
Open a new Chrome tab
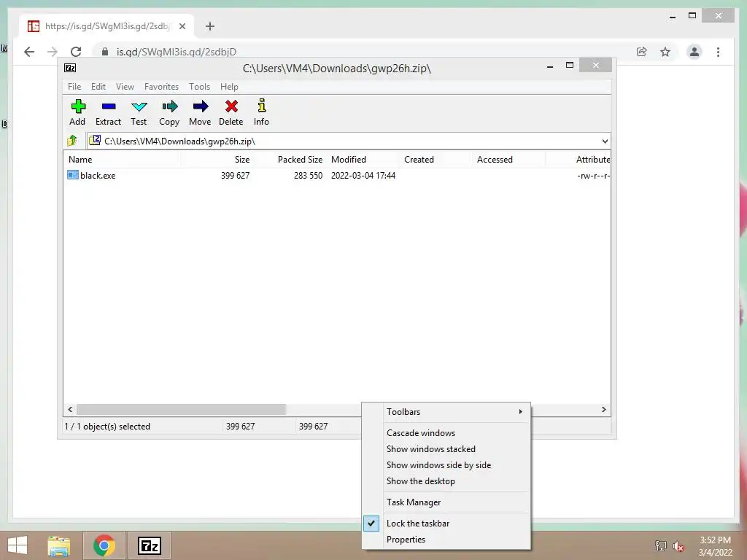click(x=209, y=26)
